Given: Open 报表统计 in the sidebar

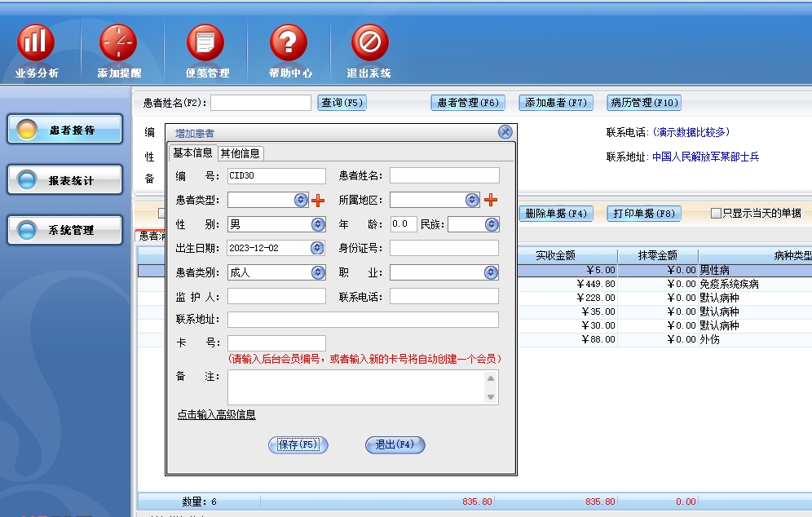Looking at the screenshot, I should pos(65,180).
